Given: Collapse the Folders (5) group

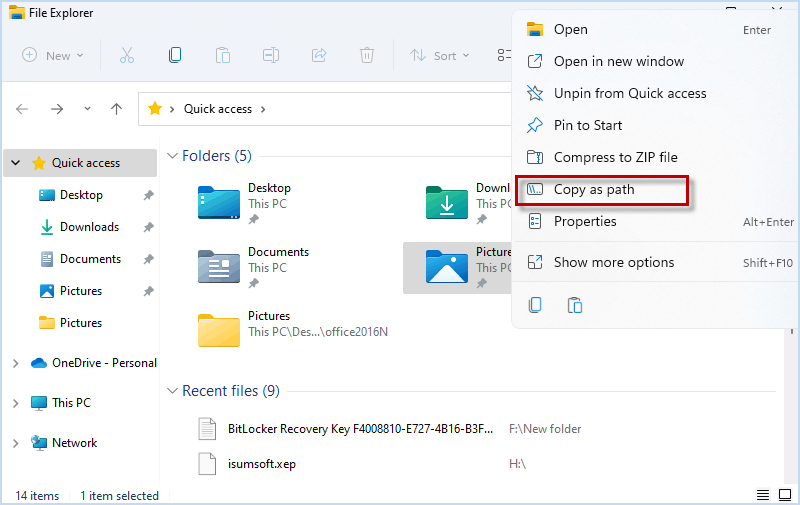Looking at the screenshot, I should click(172, 156).
